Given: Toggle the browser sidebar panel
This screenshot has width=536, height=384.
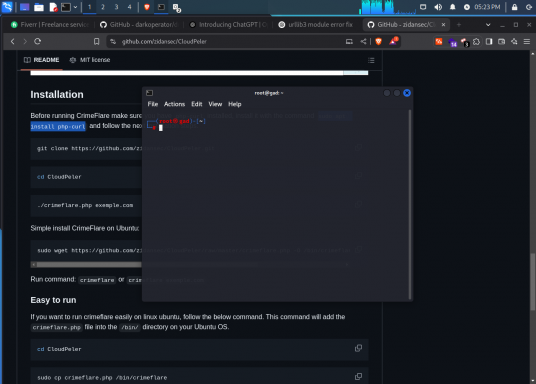Looking at the screenshot, I should (489, 41).
